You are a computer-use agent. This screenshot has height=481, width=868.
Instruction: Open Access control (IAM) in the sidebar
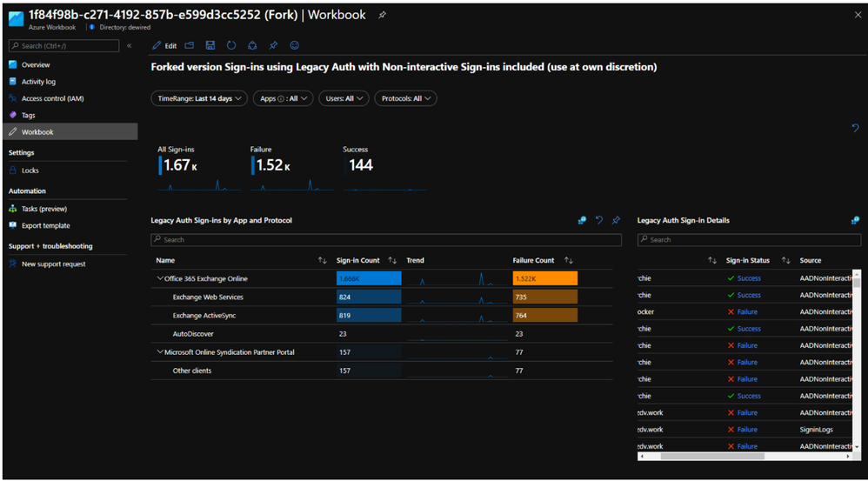pos(52,98)
